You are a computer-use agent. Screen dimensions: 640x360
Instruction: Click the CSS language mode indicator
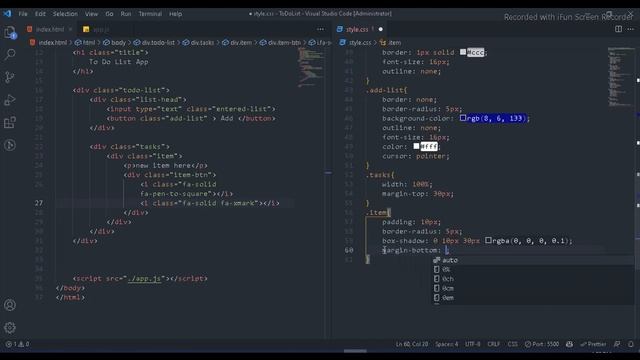(512, 344)
